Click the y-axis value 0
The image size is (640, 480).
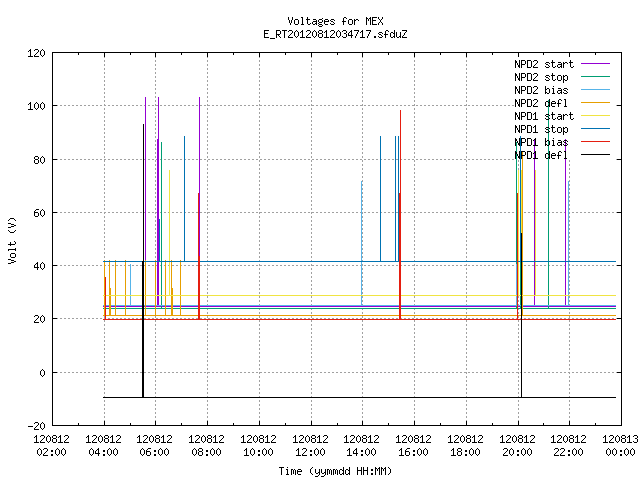[42, 373]
